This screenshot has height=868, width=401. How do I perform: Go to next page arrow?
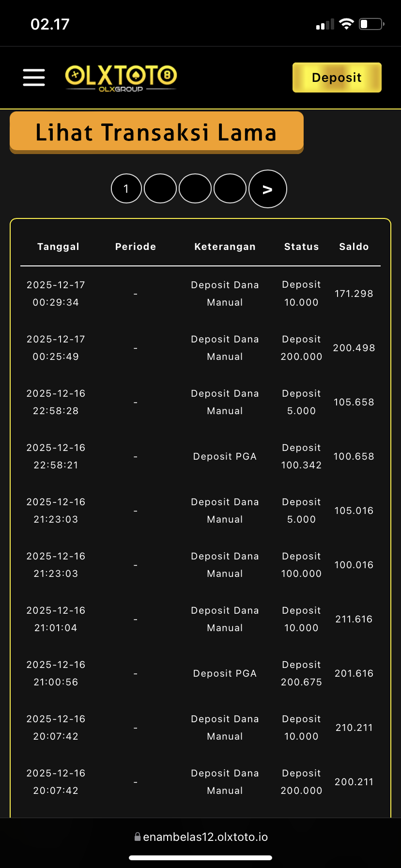(267, 189)
